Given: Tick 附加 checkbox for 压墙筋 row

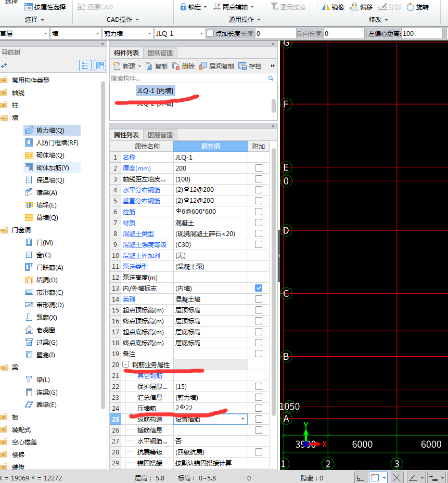Looking at the screenshot, I should 259,408.
